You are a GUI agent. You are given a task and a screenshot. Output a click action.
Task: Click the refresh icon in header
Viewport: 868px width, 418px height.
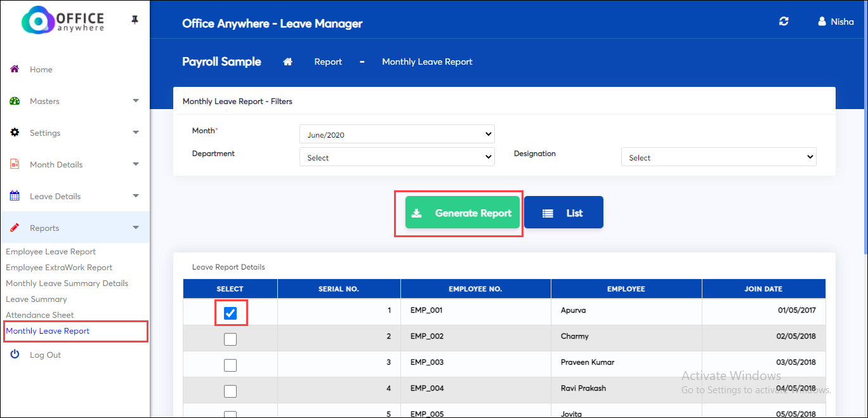pos(784,22)
